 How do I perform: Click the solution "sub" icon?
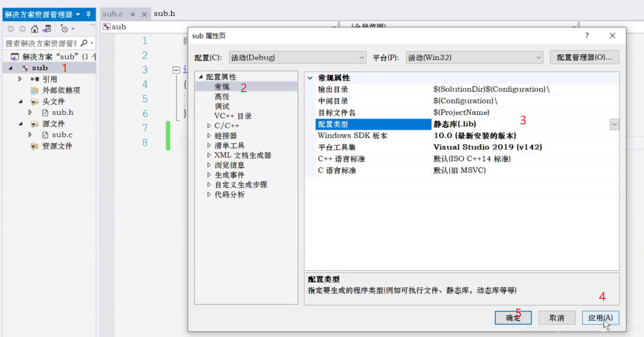click(15, 57)
